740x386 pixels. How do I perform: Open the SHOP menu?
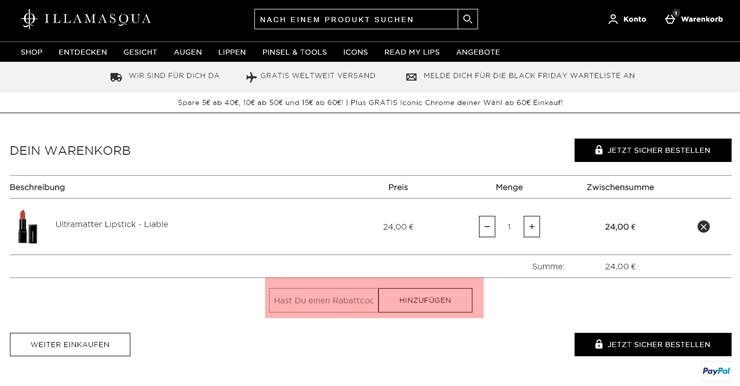pyautogui.click(x=32, y=52)
